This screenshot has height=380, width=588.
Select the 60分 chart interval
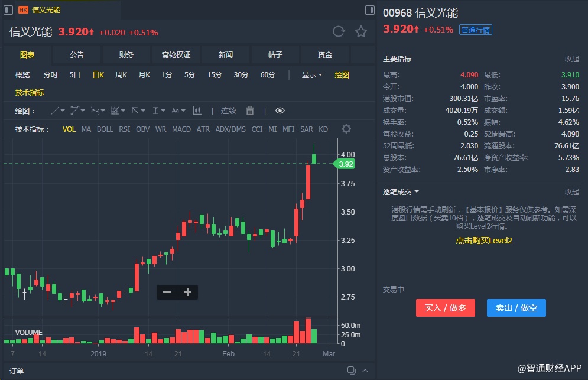268,75
